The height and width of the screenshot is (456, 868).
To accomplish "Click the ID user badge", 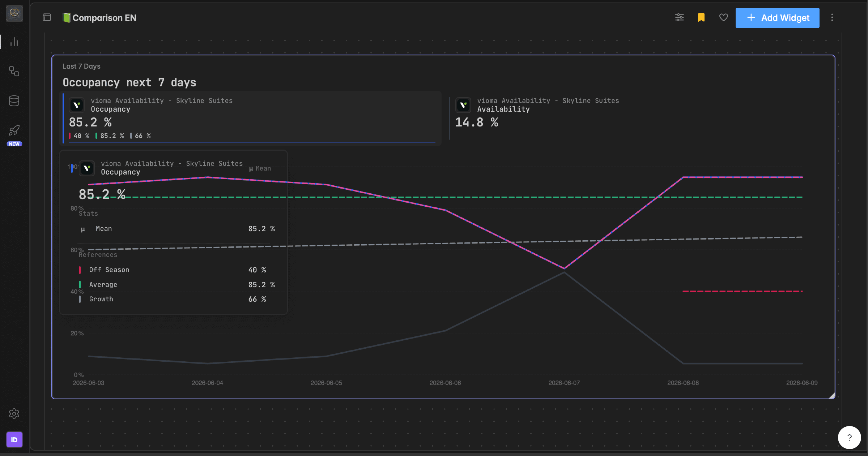I will (x=14, y=440).
